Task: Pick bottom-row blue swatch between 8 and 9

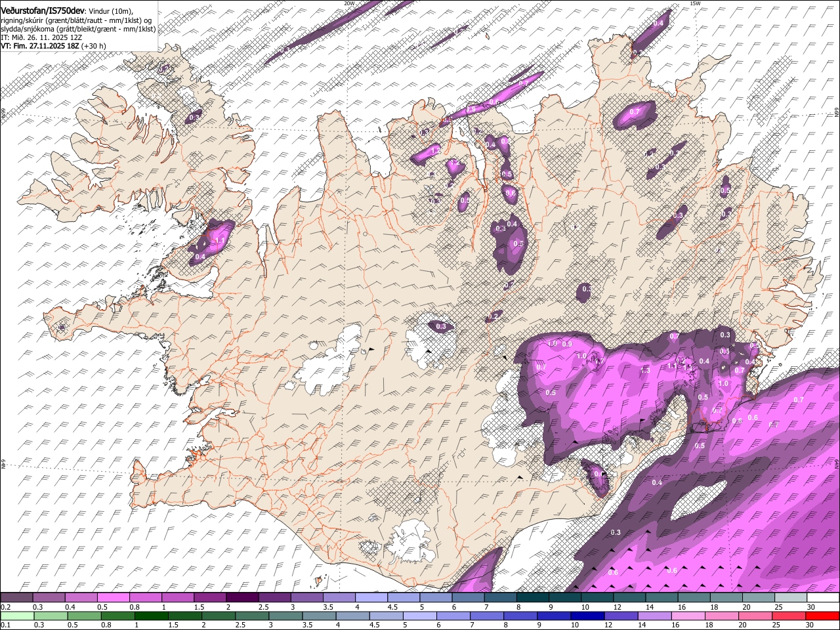Action: click(520, 616)
